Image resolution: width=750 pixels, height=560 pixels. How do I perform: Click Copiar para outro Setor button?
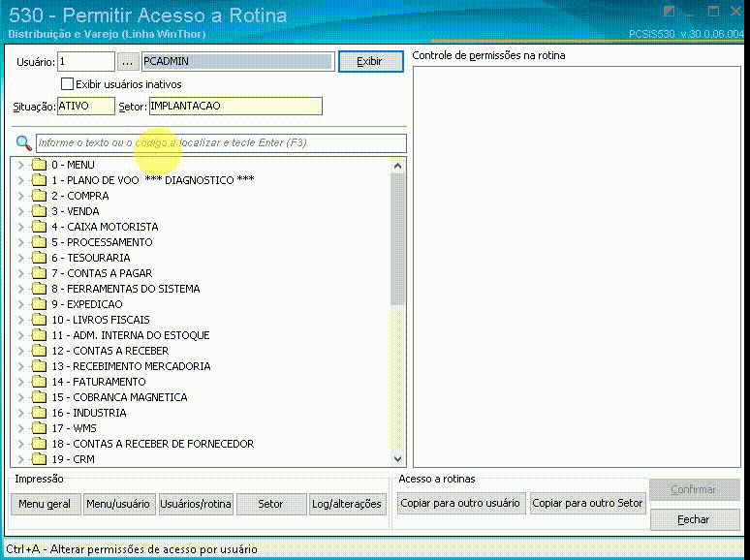(587, 503)
